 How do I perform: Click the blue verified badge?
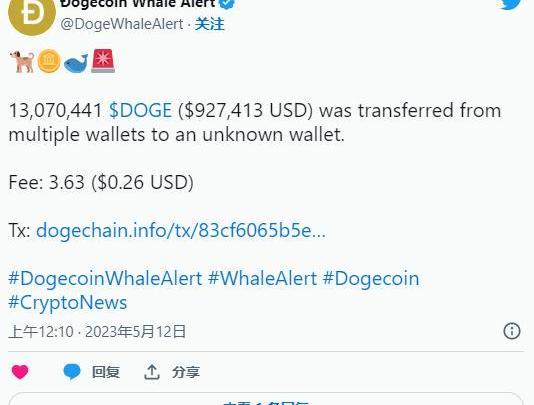click(227, 4)
